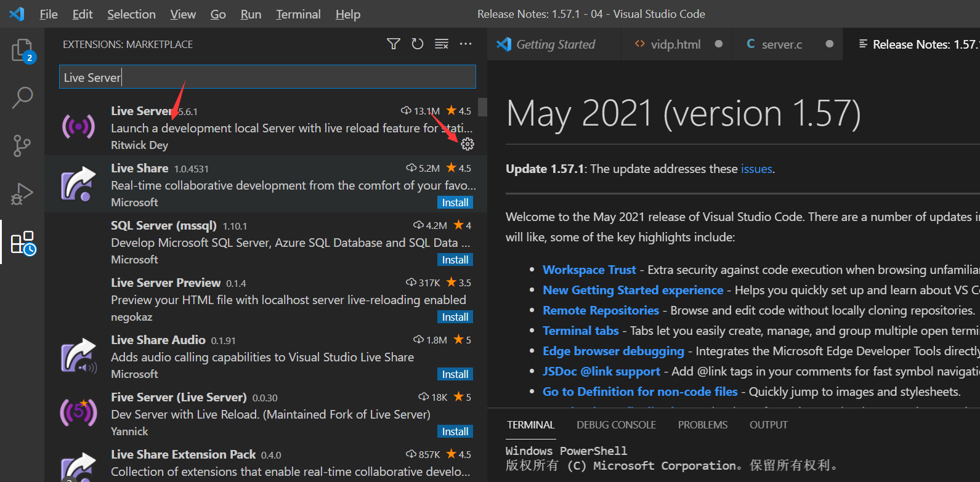Screen dimensions: 980x482
Task: Switch to the server.c tab
Action: coord(787,44)
